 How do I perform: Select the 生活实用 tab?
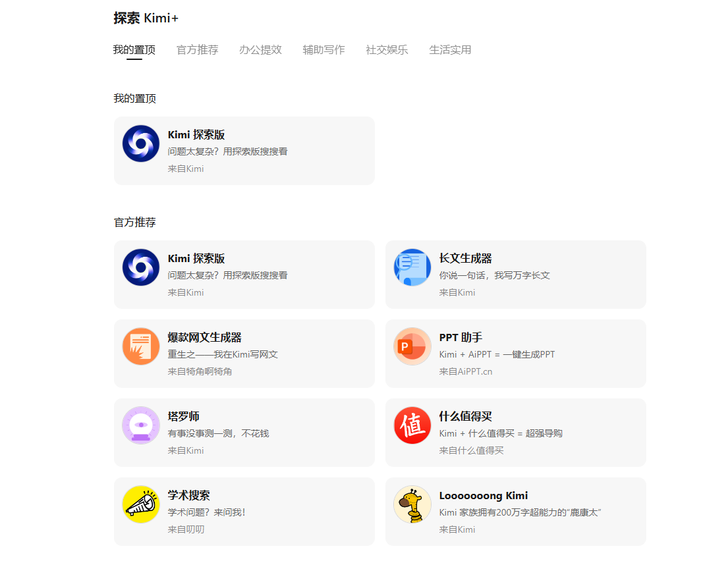click(450, 49)
